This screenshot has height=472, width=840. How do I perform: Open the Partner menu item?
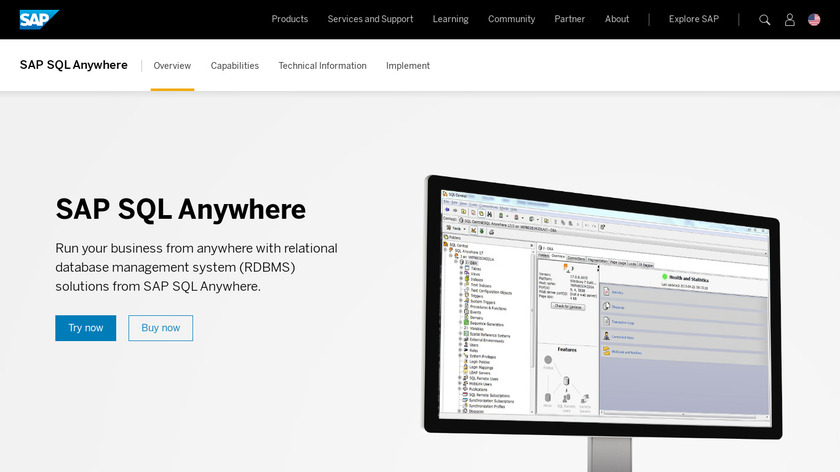tap(570, 19)
